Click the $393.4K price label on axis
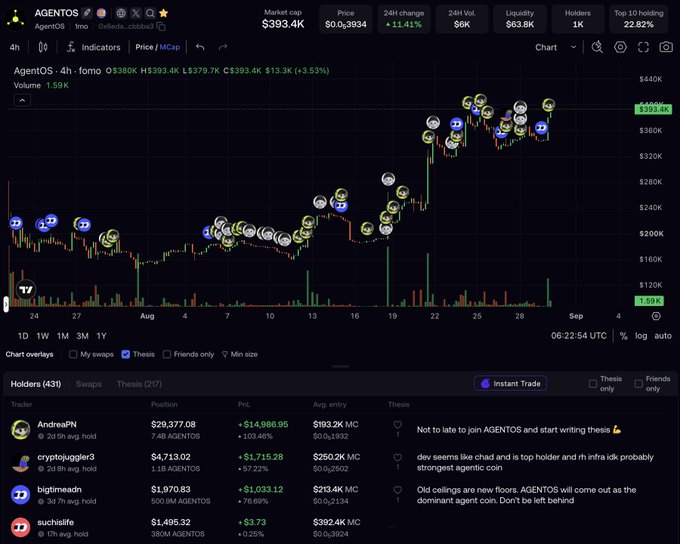680x544 pixels. [653, 109]
